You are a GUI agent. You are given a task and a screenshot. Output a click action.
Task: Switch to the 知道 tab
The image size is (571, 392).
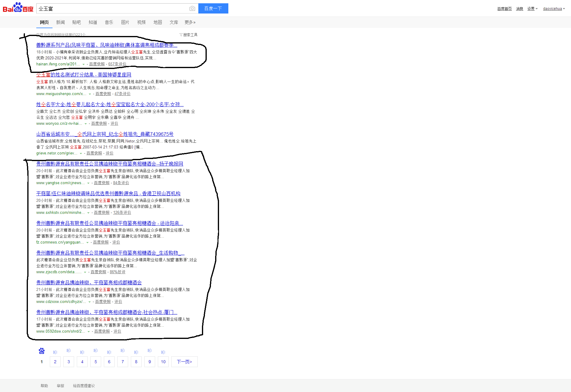click(93, 22)
